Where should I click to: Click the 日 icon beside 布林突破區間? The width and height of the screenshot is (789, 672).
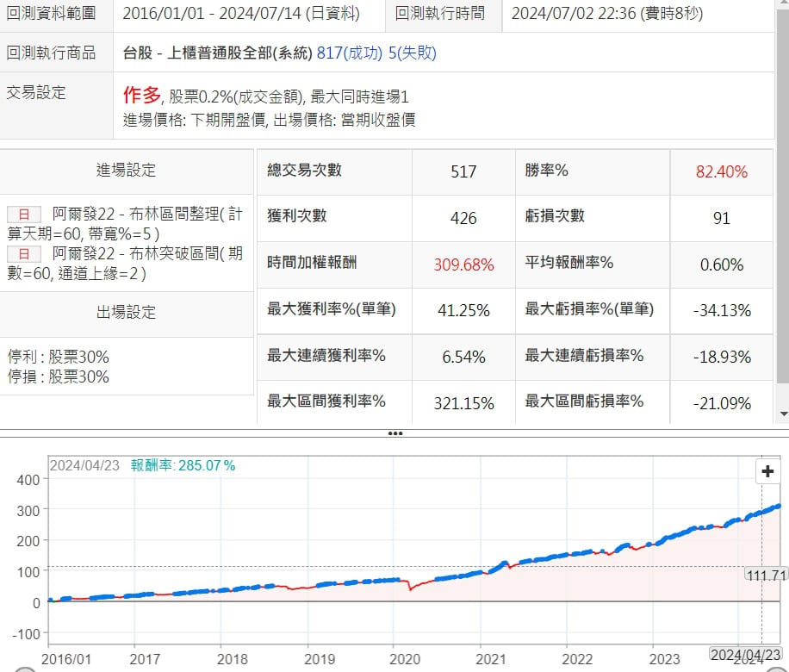point(24,253)
